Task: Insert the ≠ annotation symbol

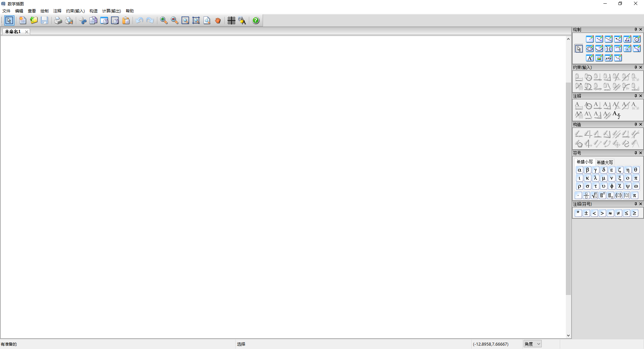Action: (x=619, y=213)
